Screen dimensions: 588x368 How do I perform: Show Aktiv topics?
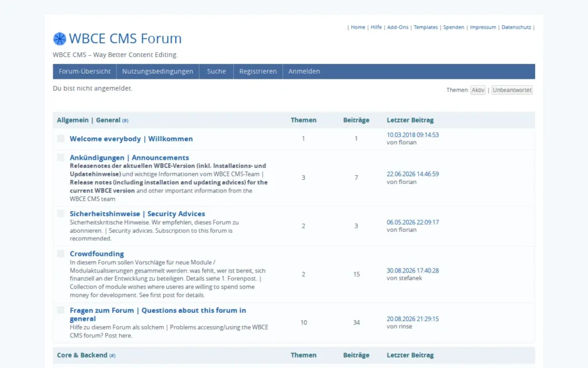click(x=478, y=90)
